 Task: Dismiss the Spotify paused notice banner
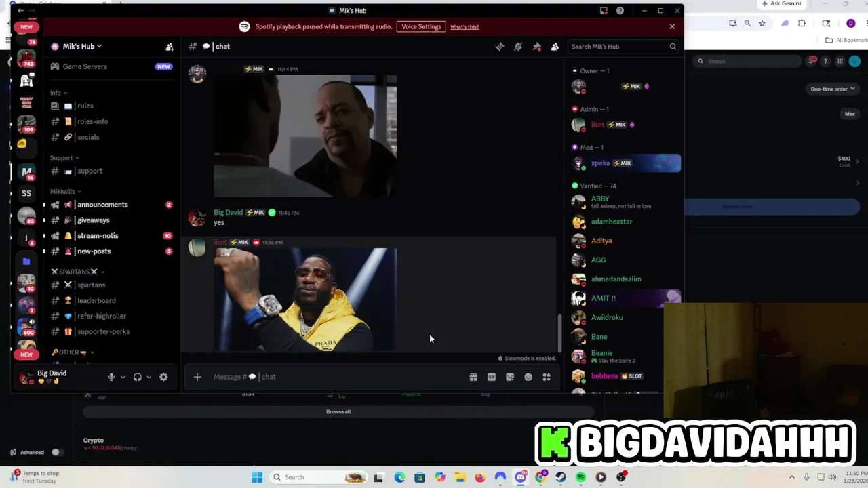click(x=672, y=26)
